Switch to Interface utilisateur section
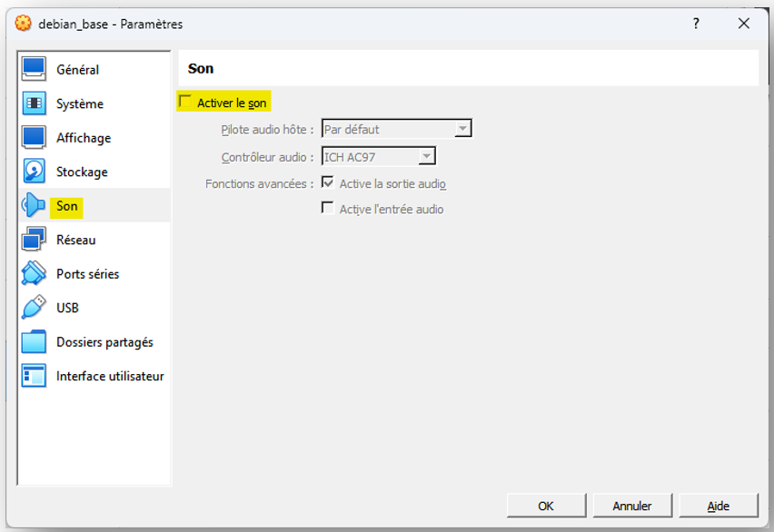This screenshot has height=532, width=774. pos(110,376)
